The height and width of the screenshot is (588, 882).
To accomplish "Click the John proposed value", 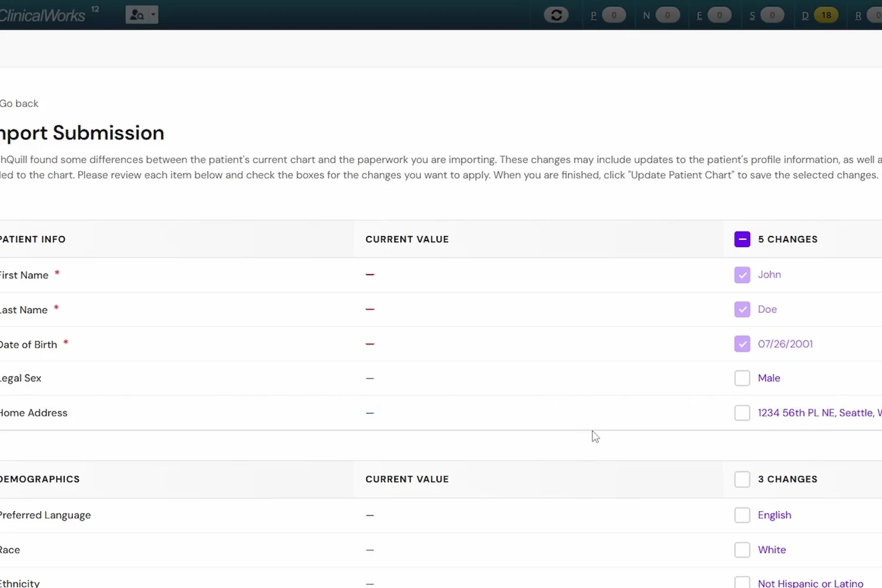I will (769, 275).
